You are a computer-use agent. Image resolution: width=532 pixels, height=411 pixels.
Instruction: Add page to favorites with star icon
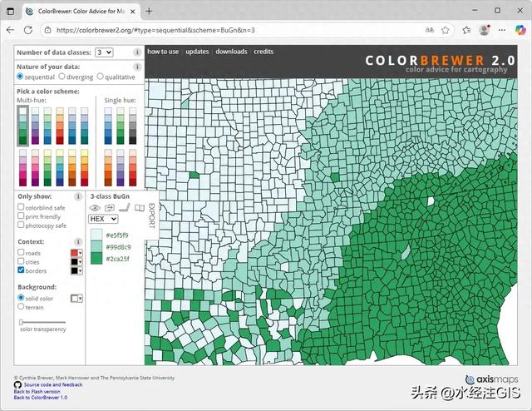(446, 30)
